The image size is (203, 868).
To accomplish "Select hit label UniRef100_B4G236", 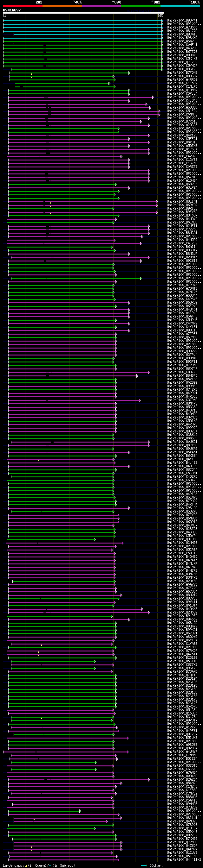I will pos(182,48).
